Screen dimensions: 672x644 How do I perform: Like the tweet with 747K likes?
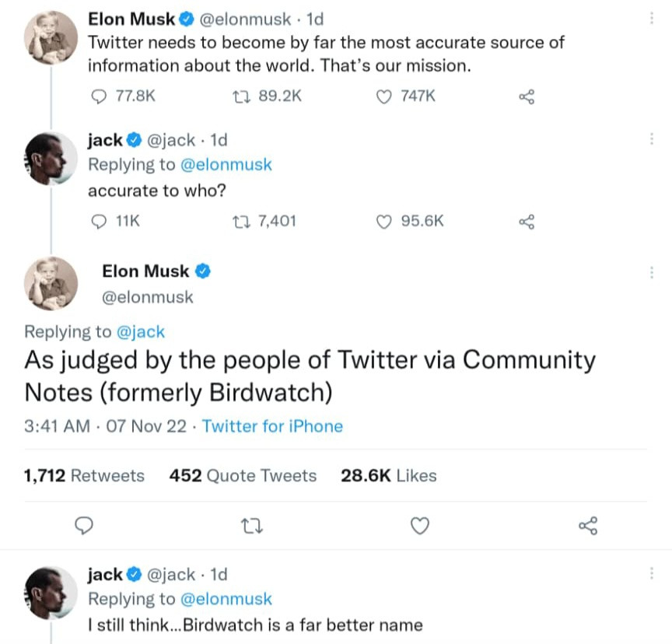[383, 96]
